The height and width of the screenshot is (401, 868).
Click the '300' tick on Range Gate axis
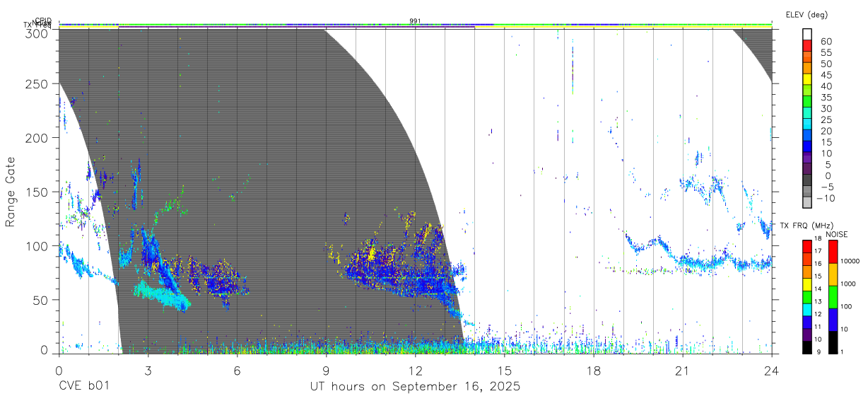coord(37,33)
